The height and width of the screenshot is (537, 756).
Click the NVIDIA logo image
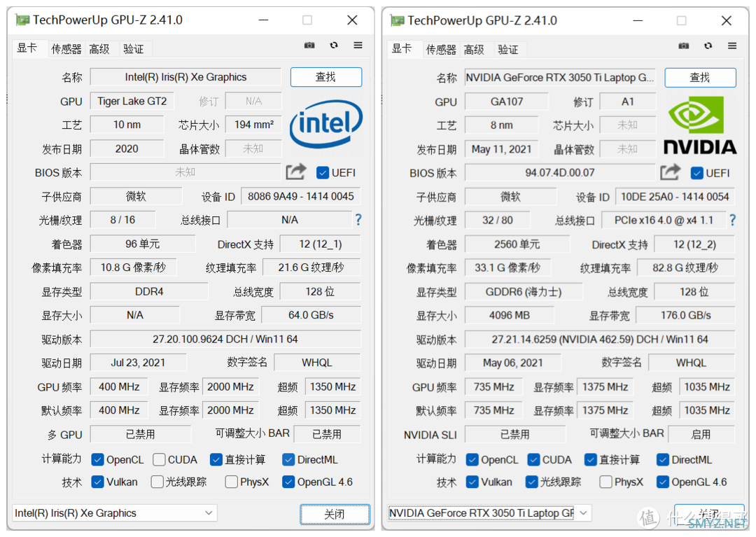pyautogui.click(x=700, y=125)
